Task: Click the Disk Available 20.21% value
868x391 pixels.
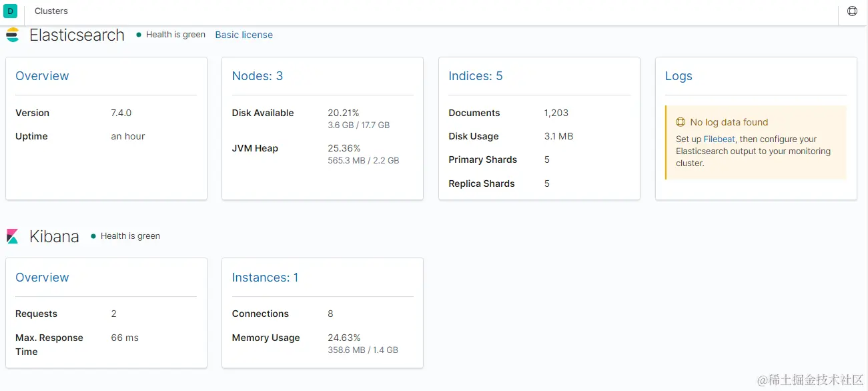Action: coord(343,113)
